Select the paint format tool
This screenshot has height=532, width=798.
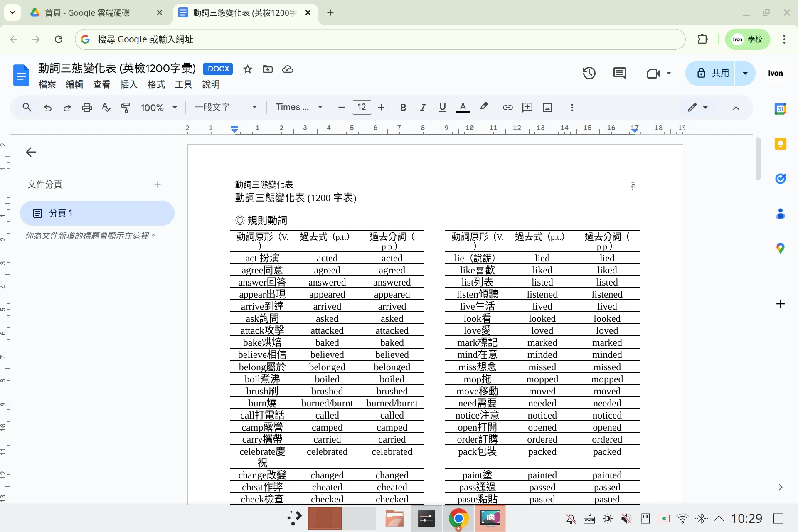coord(126,107)
